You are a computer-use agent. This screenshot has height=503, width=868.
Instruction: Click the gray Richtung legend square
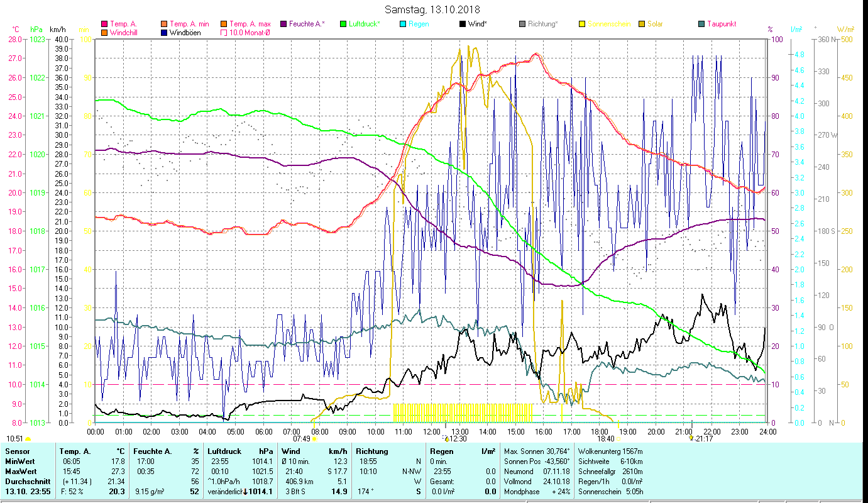522,25
